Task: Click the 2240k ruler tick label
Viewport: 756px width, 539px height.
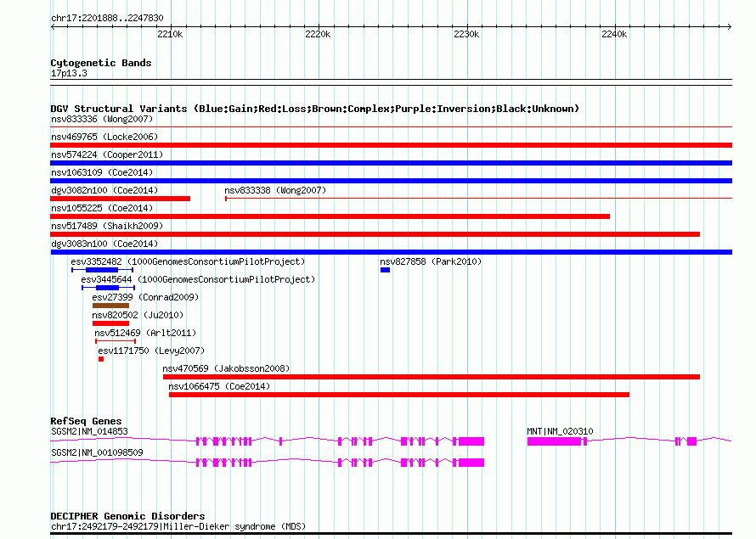Action: 614,34
